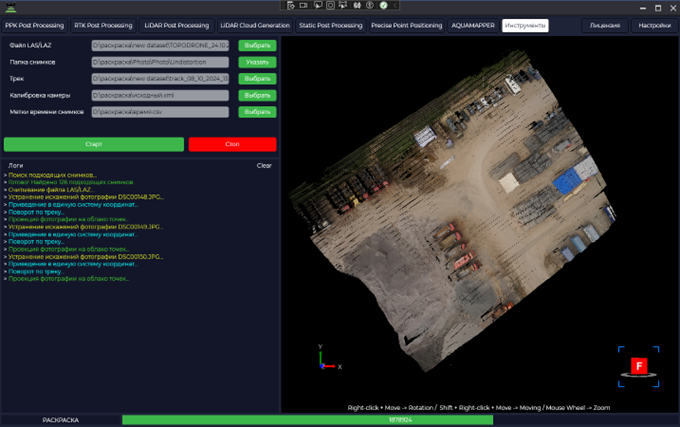Image resolution: width=680 pixels, height=427 pixels.
Task: Click the Калибровка камеры xml path field
Action: 160,95
